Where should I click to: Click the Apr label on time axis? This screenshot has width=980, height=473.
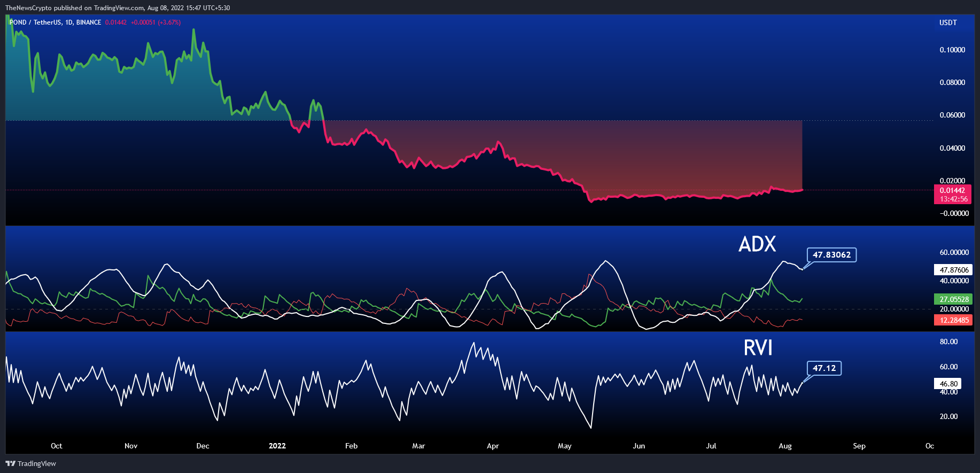493,446
